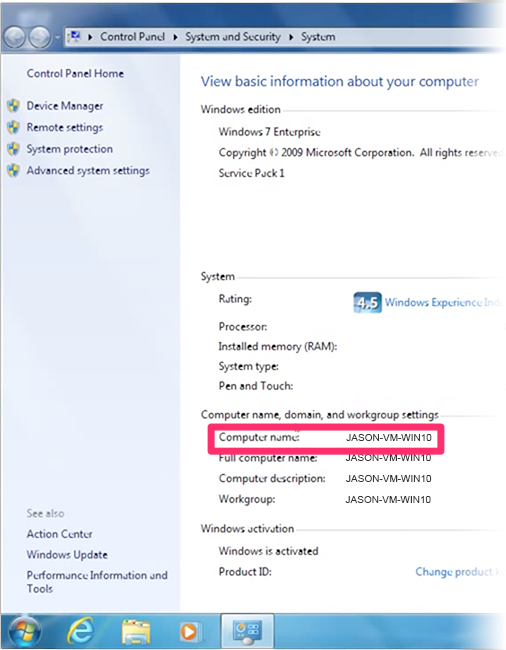Select 'Service Pack 1' text
The image size is (506, 650).
(x=252, y=173)
